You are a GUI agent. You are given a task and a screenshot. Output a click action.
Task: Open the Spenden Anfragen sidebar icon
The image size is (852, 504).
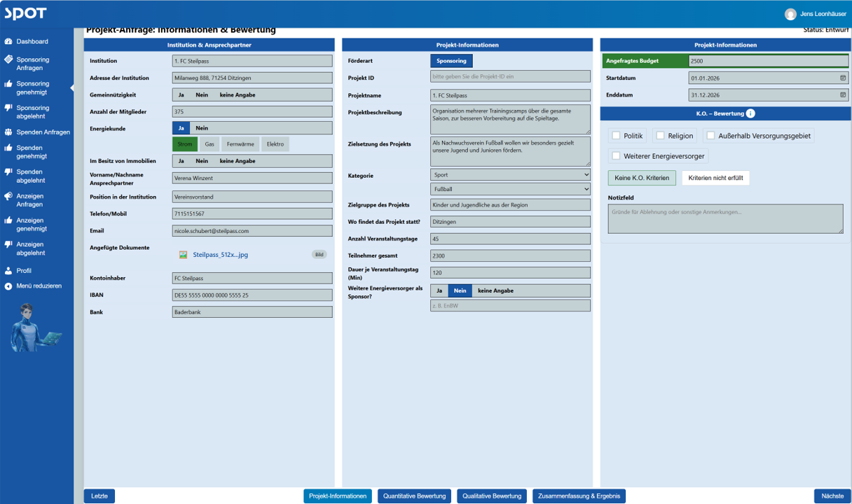8,132
